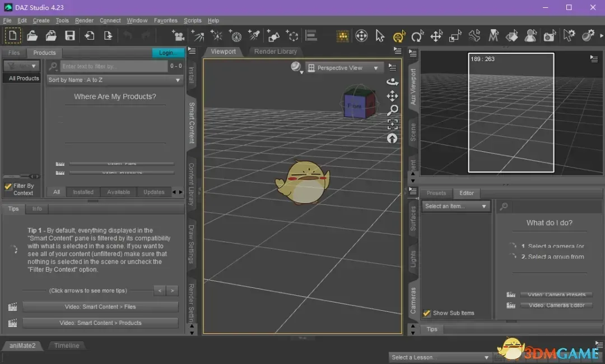605x364 pixels.
Task: Click the magnifier zoom icon beside the viewport
Action: coord(392,110)
